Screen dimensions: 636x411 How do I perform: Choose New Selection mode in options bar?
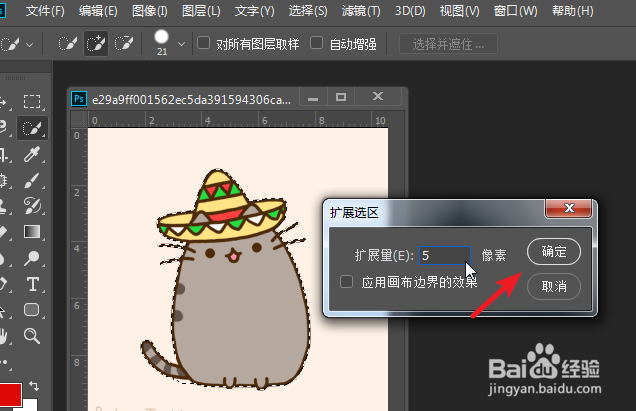click(x=68, y=43)
